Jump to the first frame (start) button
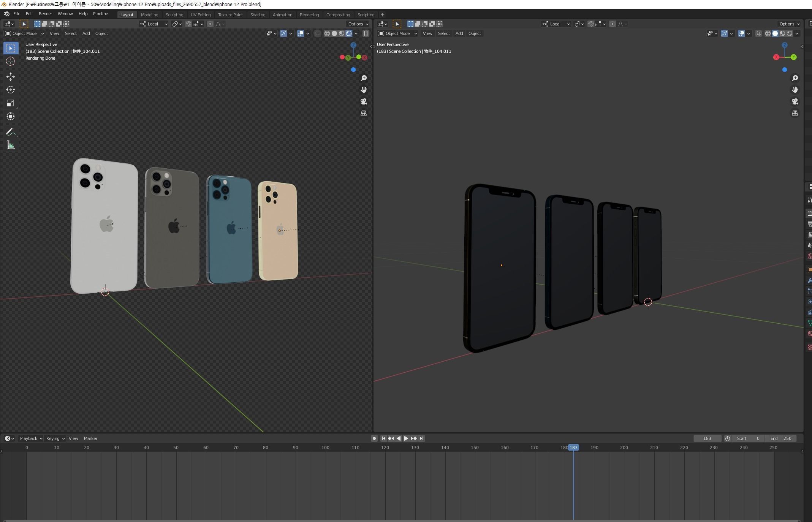The image size is (812, 522). tap(383, 438)
